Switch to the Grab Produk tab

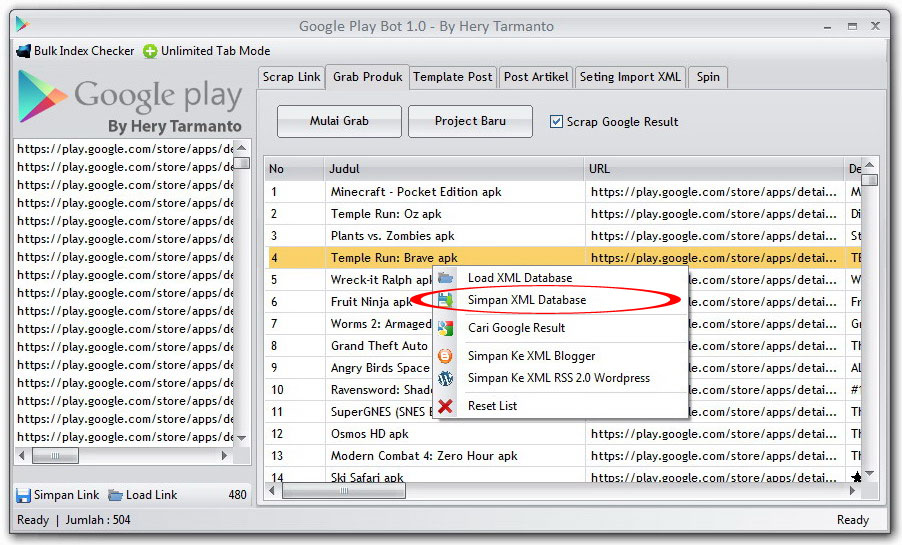point(368,77)
